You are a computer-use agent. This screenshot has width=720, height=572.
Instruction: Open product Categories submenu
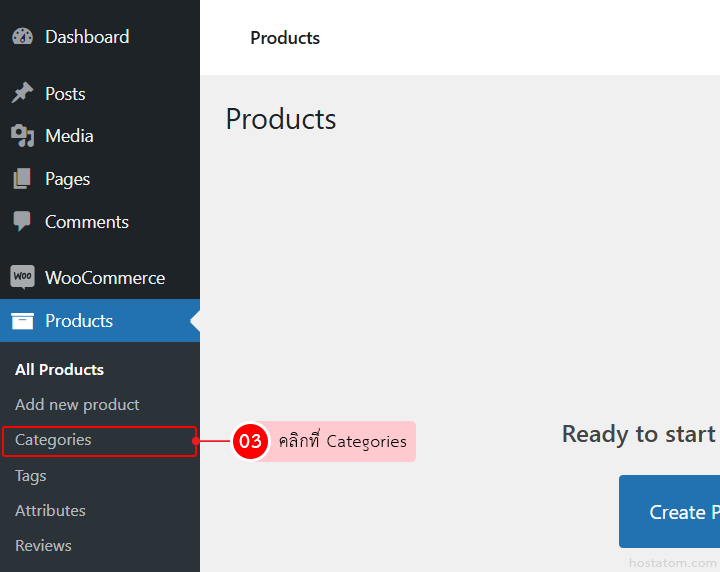53,440
